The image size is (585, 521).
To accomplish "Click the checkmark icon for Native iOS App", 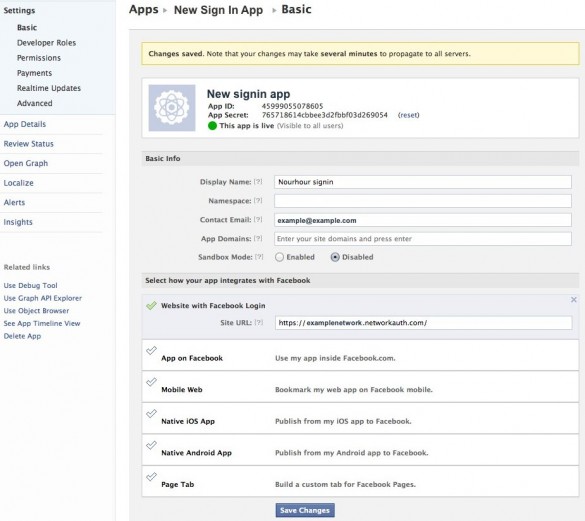I will (151, 414).
